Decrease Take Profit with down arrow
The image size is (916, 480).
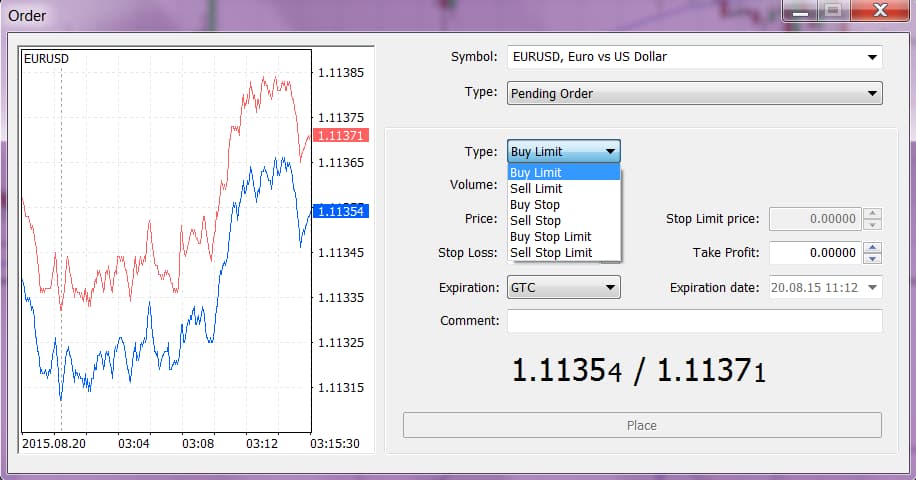(x=872, y=259)
